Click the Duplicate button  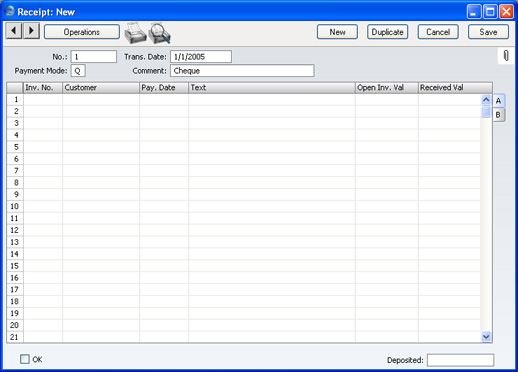387,32
